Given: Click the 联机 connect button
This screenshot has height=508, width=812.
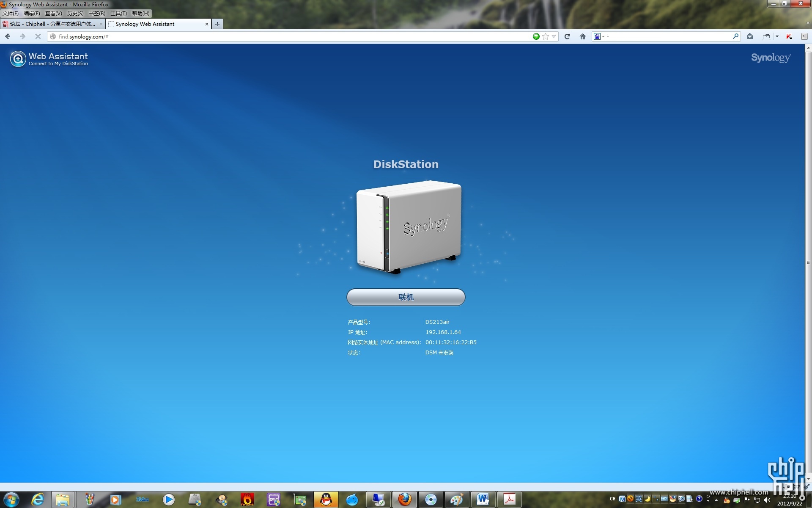Looking at the screenshot, I should (x=406, y=297).
